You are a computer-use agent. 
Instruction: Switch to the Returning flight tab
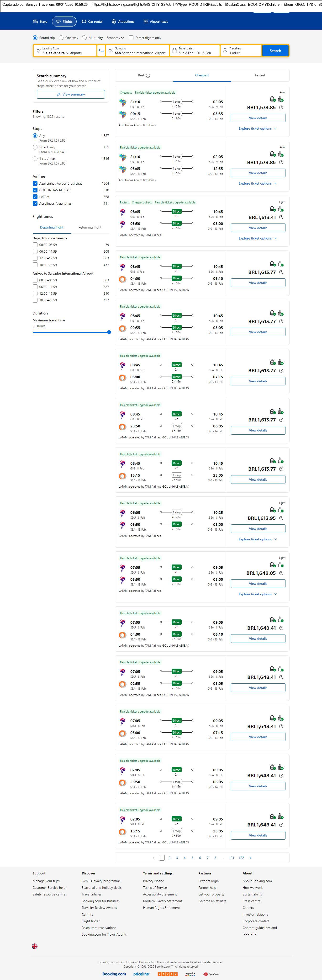[90, 228]
